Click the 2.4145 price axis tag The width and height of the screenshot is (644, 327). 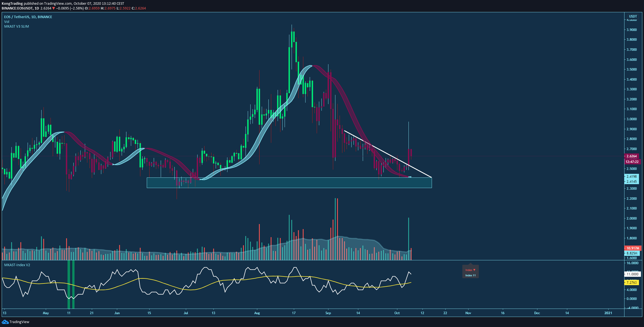631,182
